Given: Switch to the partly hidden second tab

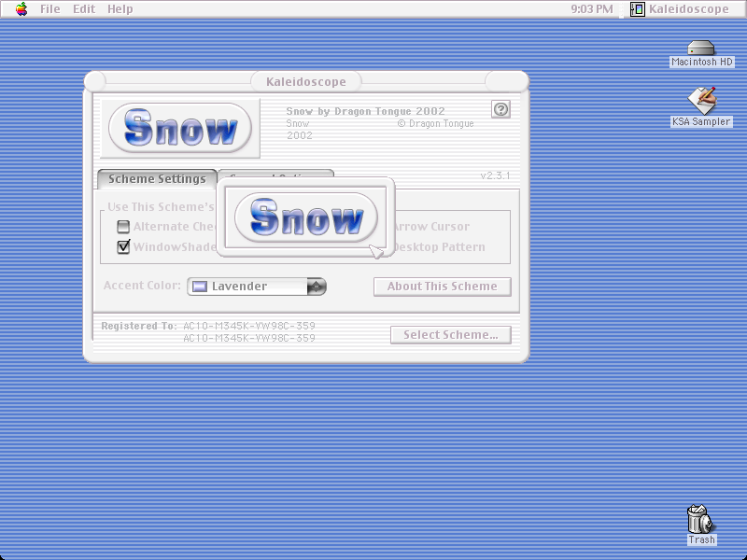Looking at the screenshot, I should click(x=276, y=175).
